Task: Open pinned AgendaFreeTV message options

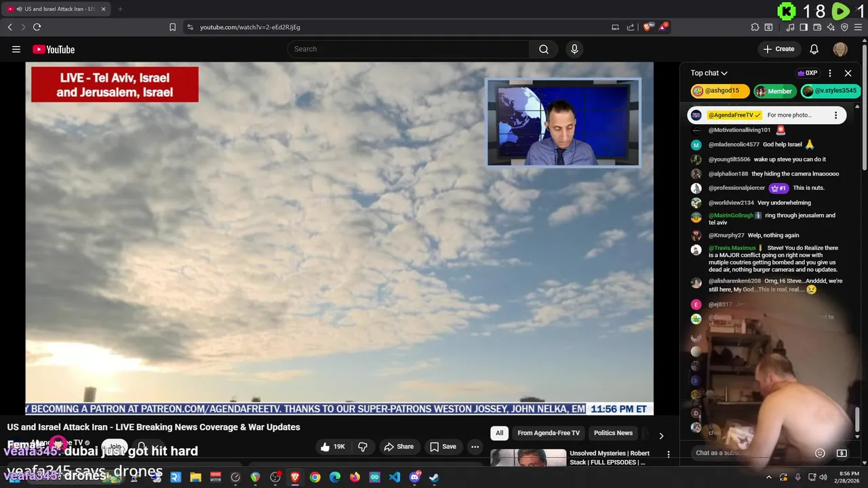Action: pyautogui.click(x=835, y=115)
